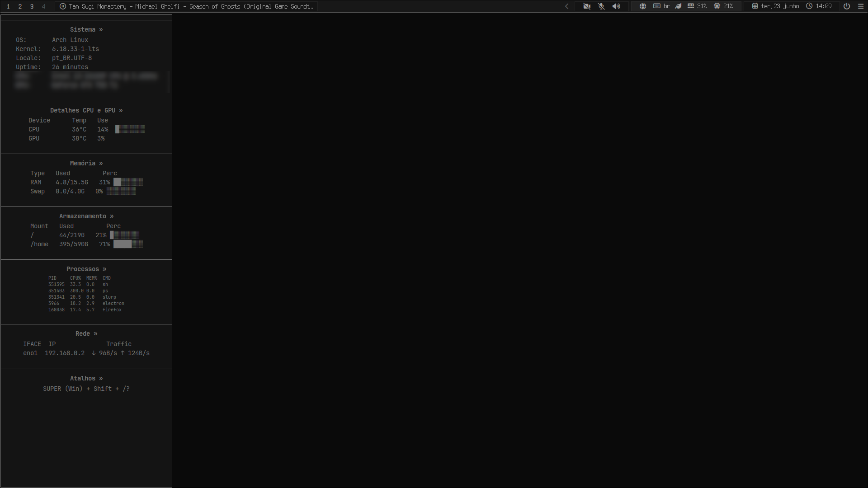Switch to workspace 2
Viewport: 868px width, 488px height.
[20, 6]
